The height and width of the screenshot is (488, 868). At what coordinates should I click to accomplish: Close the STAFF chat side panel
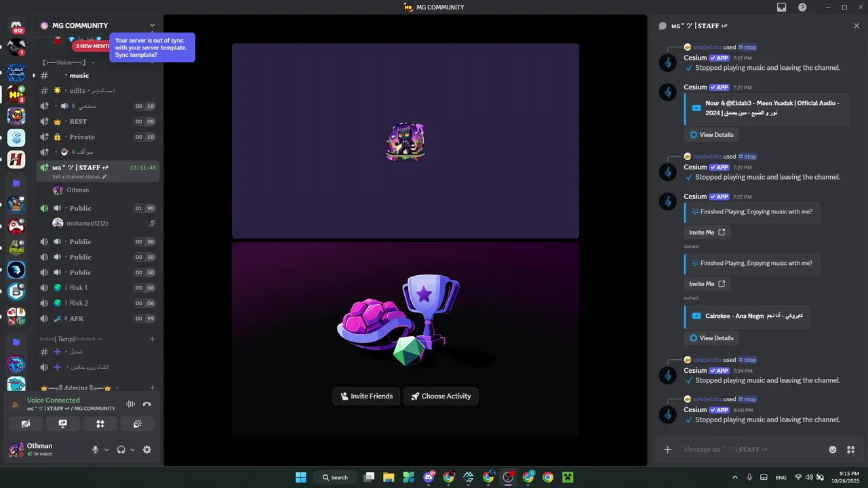pos(856,26)
